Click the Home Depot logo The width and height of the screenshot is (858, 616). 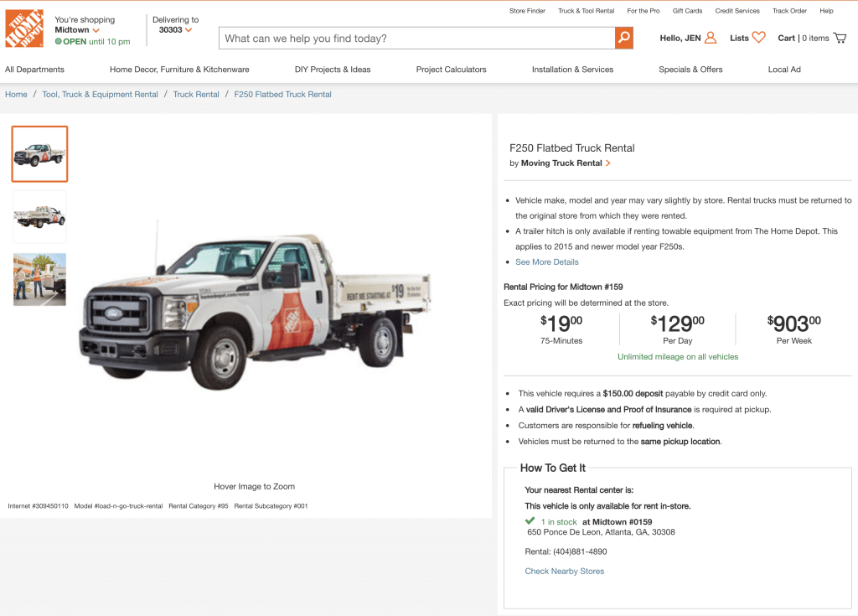click(x=24, y=28)
